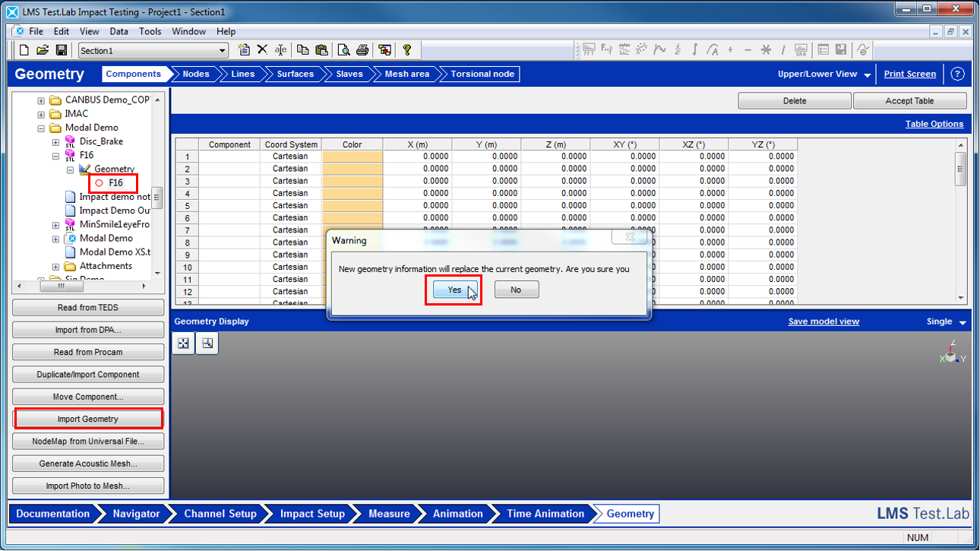Expand the IMAC folder

(41, 114)
